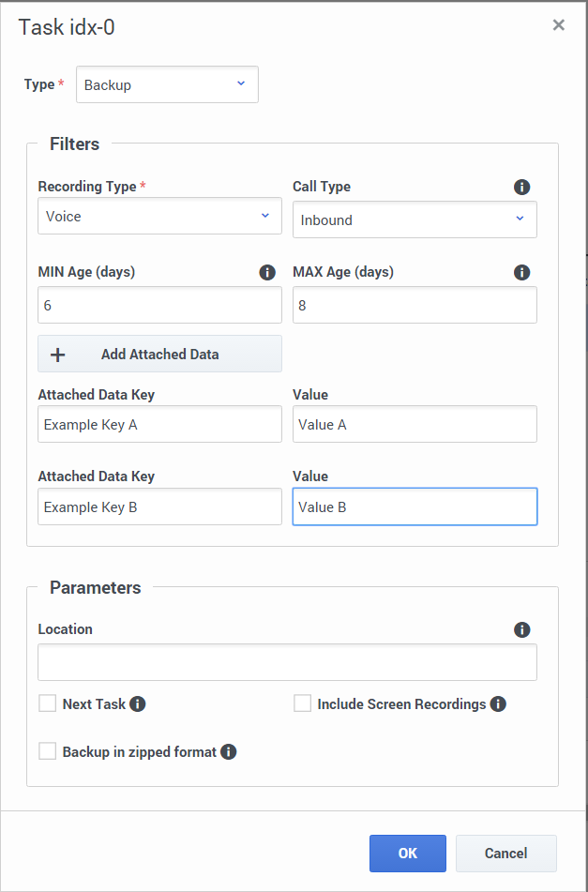The image size is (588, 892).
Task: Click the Next Task info icon
Action: pyautogui.click(x=138, y=703)
